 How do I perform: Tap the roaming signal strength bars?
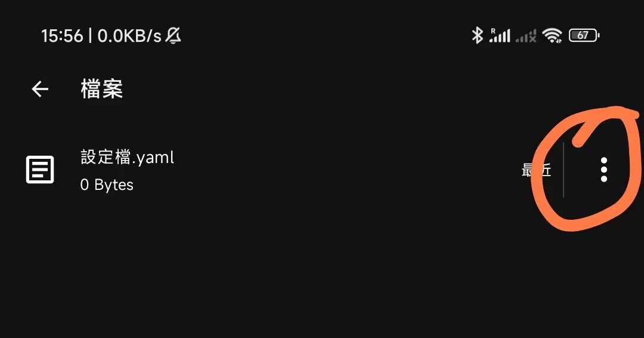pyautogui.click(x=501, y=37)
